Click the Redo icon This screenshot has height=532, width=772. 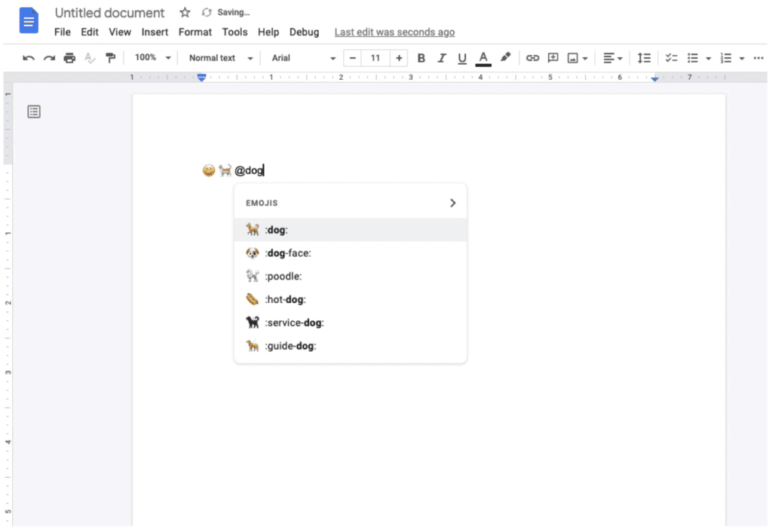[x=47, y=57]
